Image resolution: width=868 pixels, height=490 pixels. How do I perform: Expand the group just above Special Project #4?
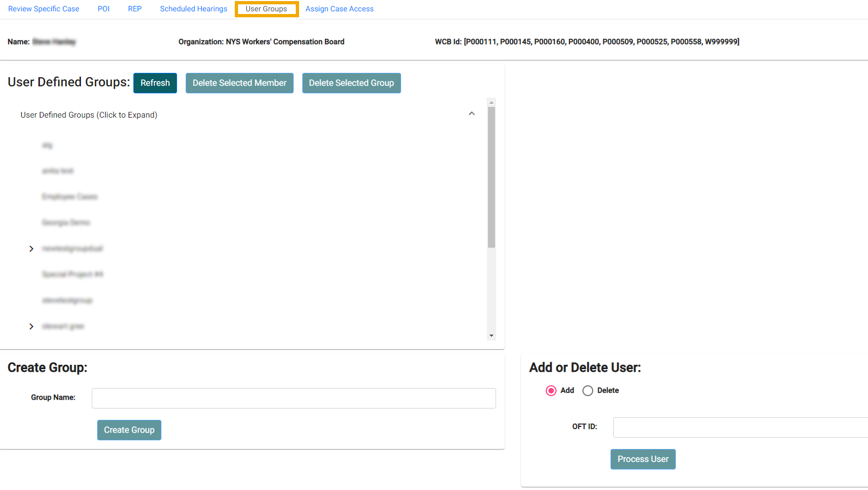pyautogui.click(x=31, y=249)
